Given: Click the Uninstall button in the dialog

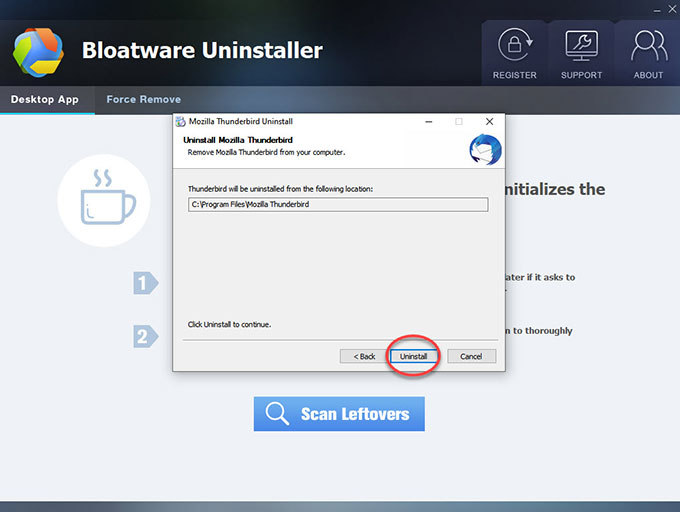Looking at the screenshot, I should [413, 356].
